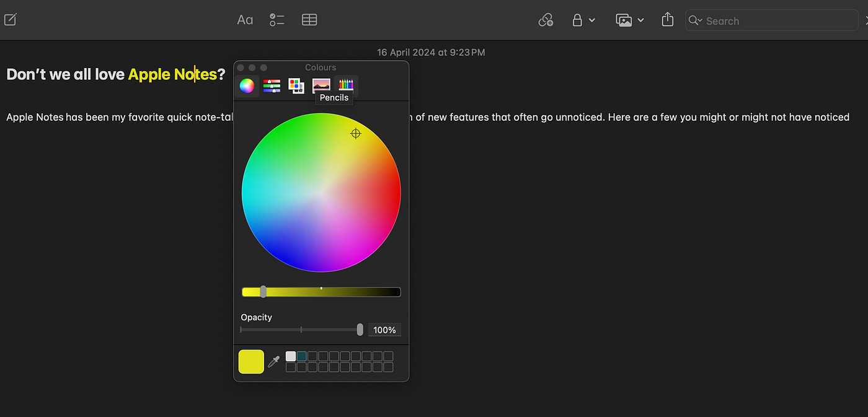The image size is (868, 417).
Task: Click the note date '16 April 2024'
Action: click(405, 53)
